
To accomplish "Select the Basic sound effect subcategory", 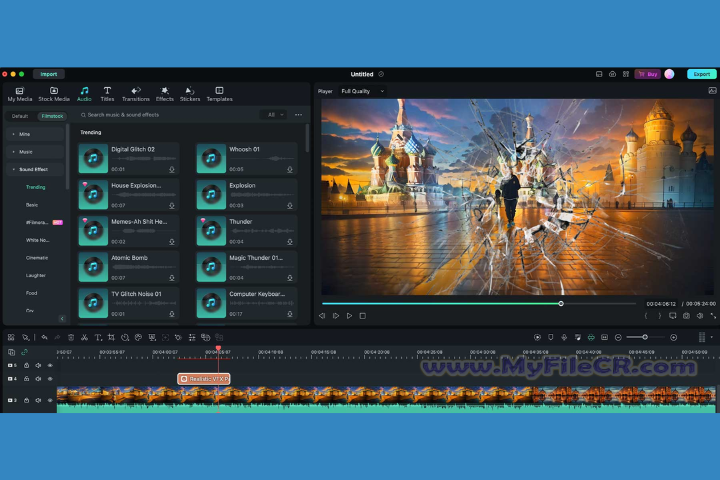I will point(32,205).
